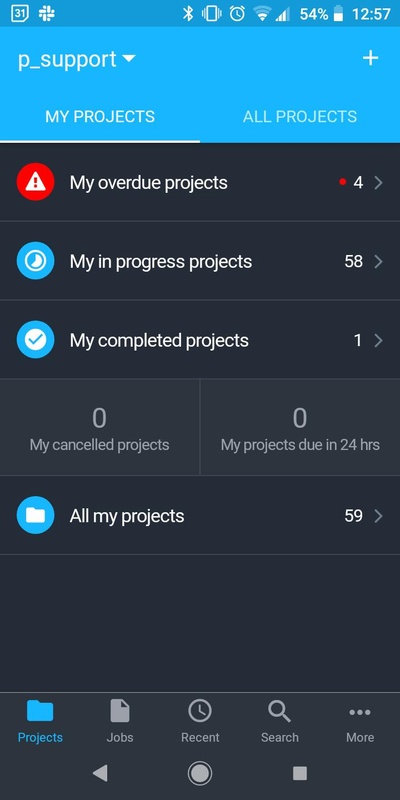Image resolution: width=400 pixels, height=800 pixels.
Task: Open My cancelled projects tile
Action: click(x=99, y=428)
